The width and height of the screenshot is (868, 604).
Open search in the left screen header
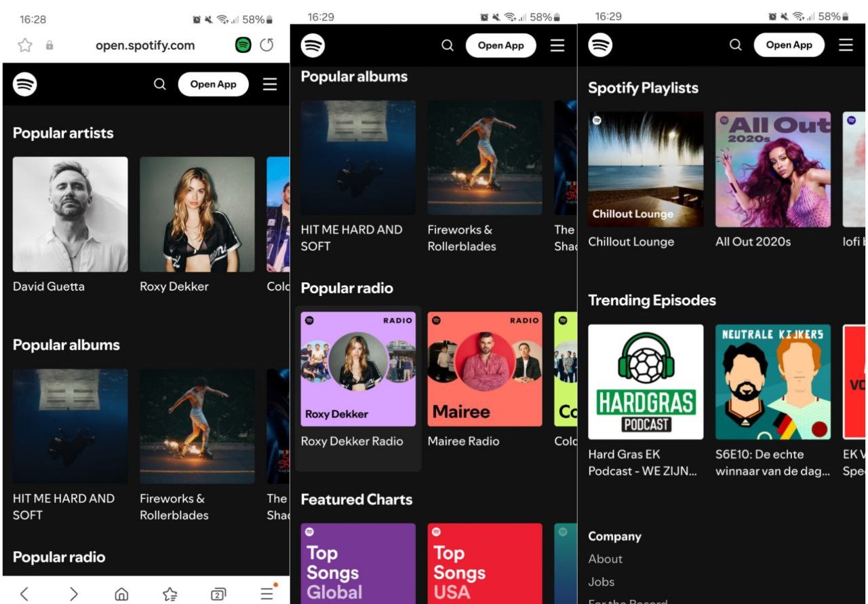(159, 84)
